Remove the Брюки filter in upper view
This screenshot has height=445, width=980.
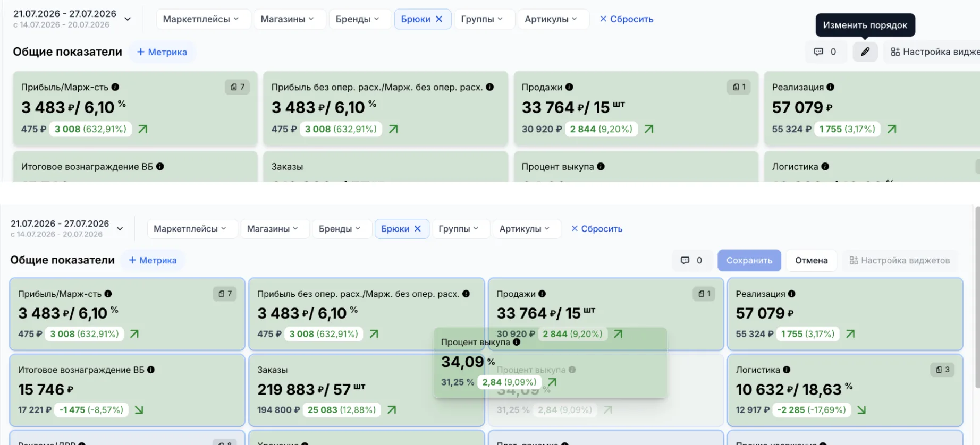pos(439,19)
